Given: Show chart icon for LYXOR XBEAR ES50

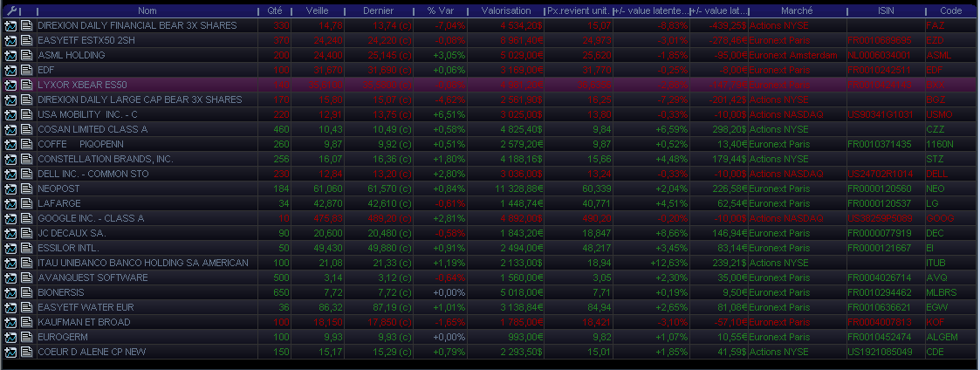Looking at the screenshot, I should (10, 85).
